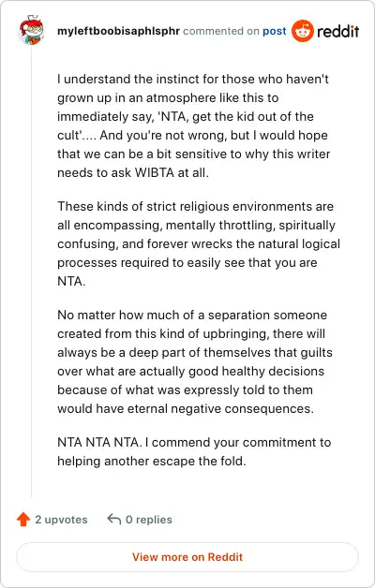Click the word WIBTA in the comment
This screenshot has width=375, height=588.
(155, 173)
